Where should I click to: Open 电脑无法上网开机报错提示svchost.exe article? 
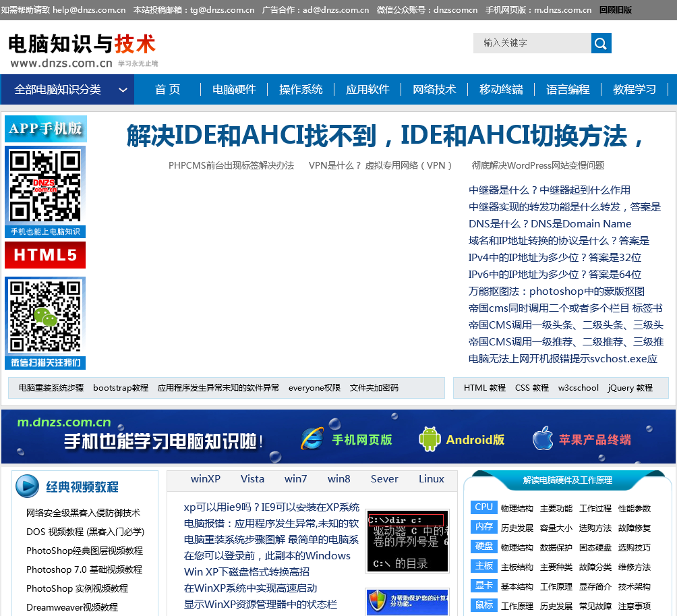coord(563,358)
